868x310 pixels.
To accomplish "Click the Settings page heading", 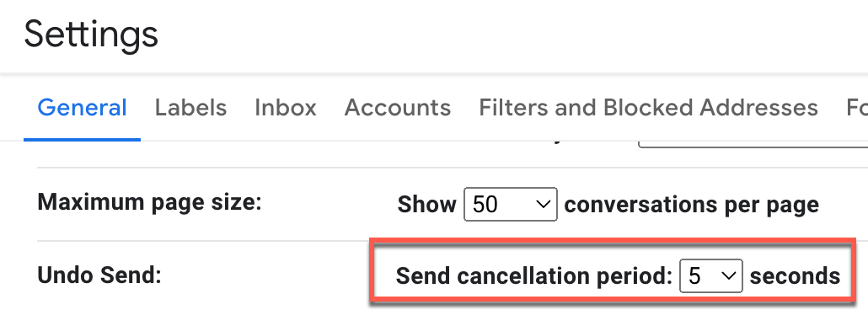I will 91,35.
